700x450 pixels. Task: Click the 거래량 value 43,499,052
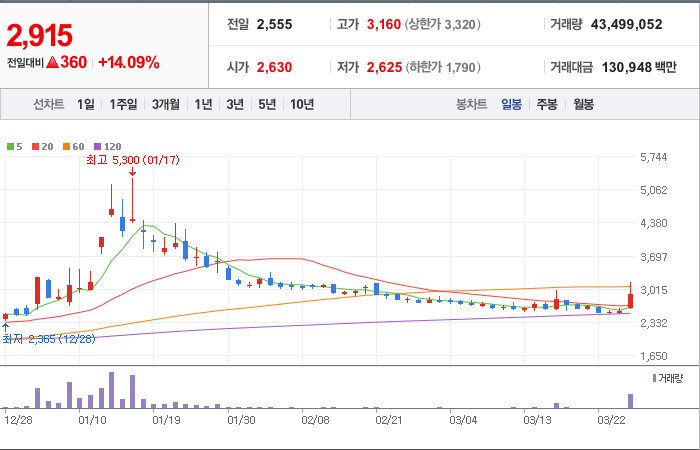tap(627, 24)
